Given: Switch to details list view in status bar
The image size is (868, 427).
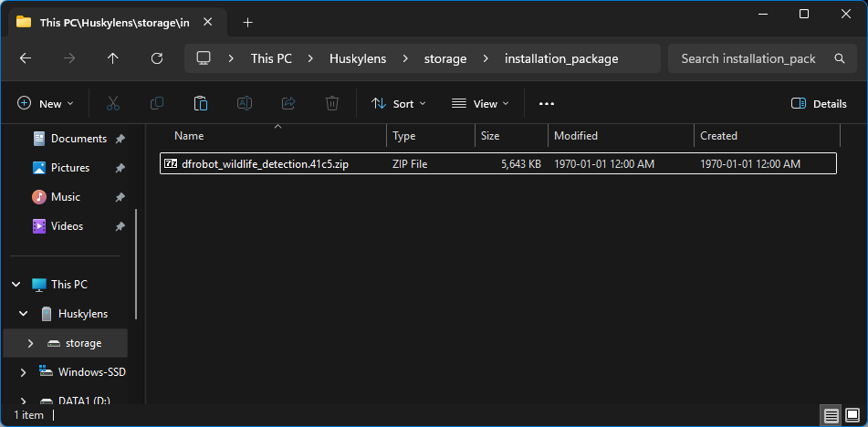Looking at the screenshot, I should pyautogui.click(x=831, y=415).
